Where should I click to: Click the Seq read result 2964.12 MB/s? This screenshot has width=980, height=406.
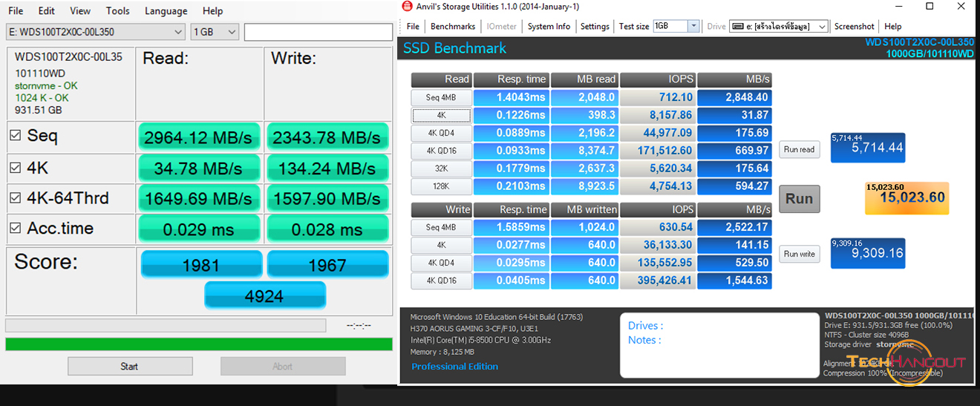[x=198, y=137]
